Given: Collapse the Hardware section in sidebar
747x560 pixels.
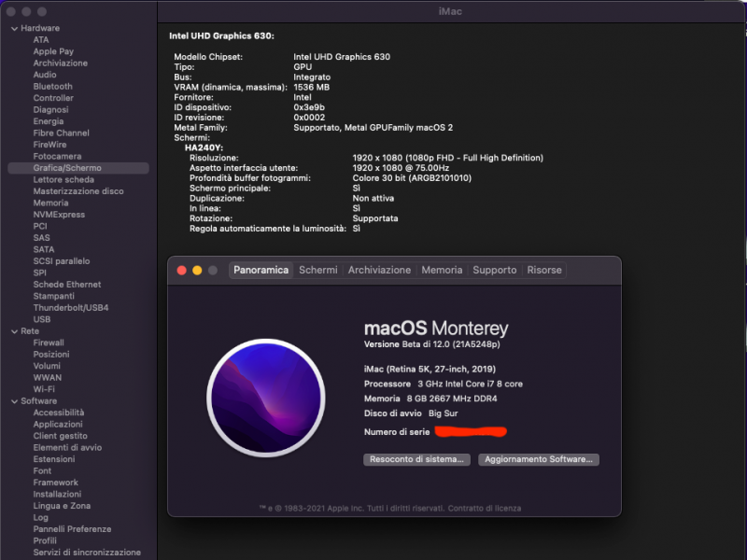Looking at the screenshot, I should tap(13, 28).
